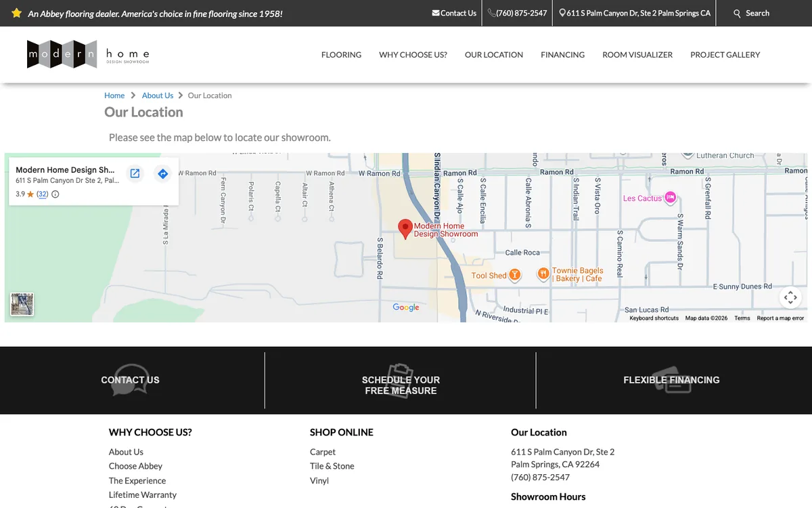
Task: Open Project Gallery nav item
Action: (725, 55)
